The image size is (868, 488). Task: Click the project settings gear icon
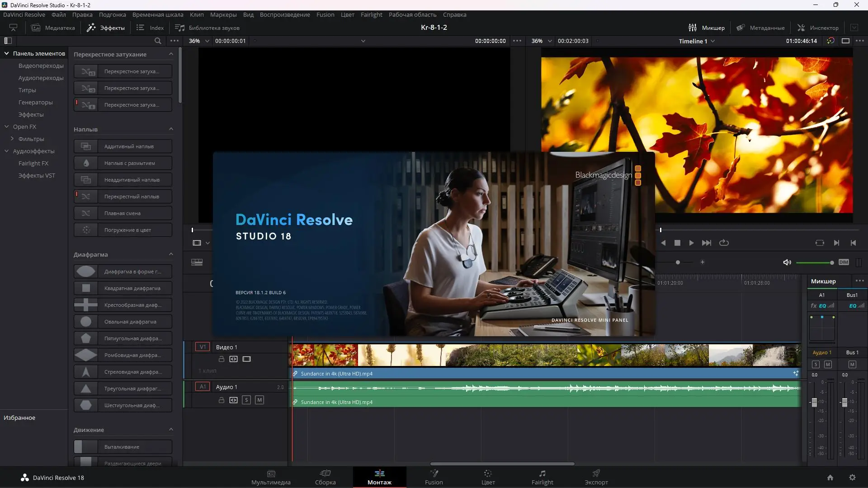(x=852, y=478)
